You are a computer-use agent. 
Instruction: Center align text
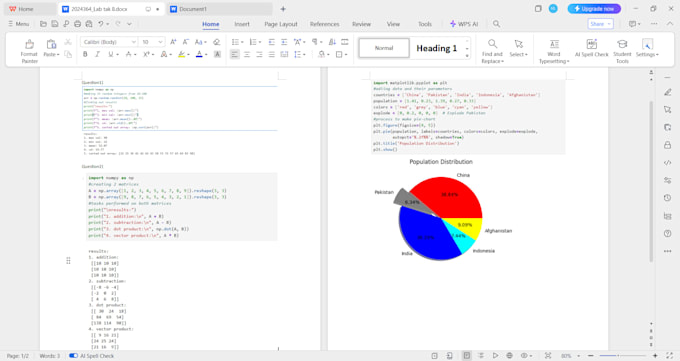(x=247, y=54)
